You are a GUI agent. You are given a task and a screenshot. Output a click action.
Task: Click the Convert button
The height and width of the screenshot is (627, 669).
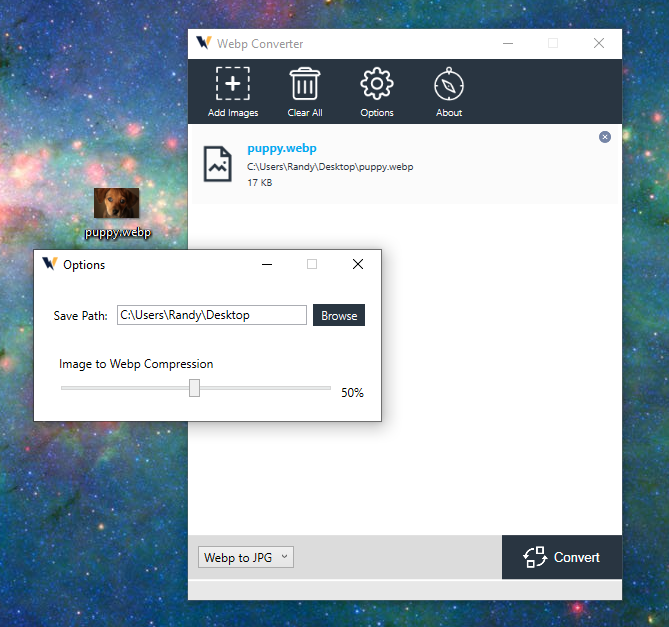[561, 557]
